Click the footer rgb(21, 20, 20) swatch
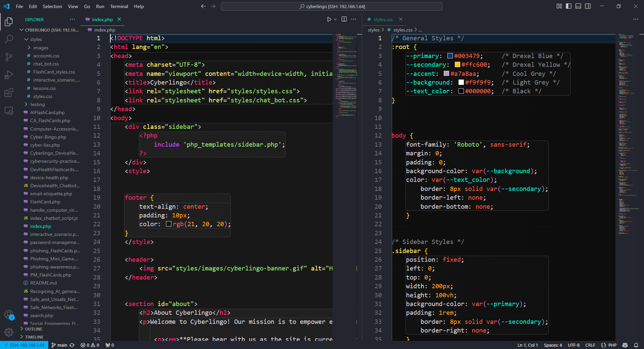The image size is (644, 349). coord(169,224)
